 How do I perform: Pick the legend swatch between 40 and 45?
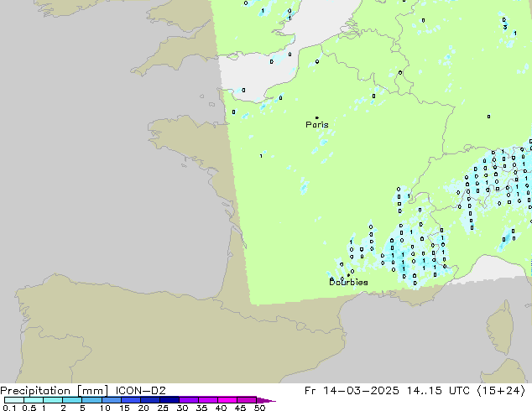click(x=227, y=400)
